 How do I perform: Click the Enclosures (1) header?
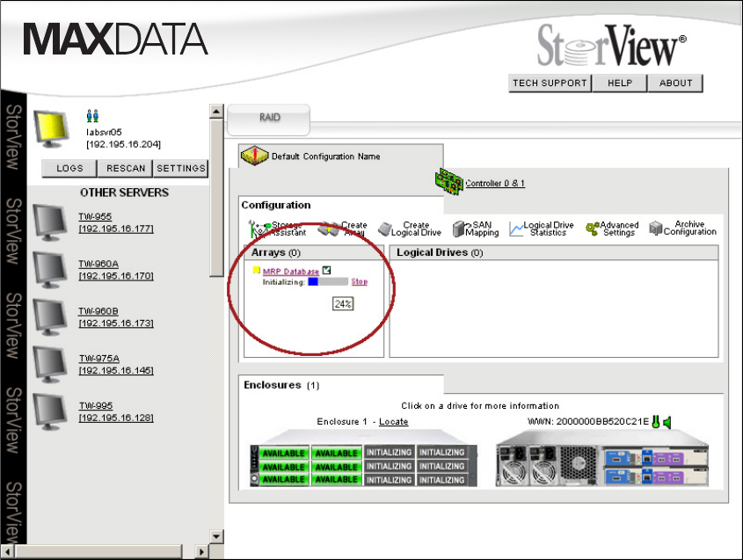tap(281, 385)
